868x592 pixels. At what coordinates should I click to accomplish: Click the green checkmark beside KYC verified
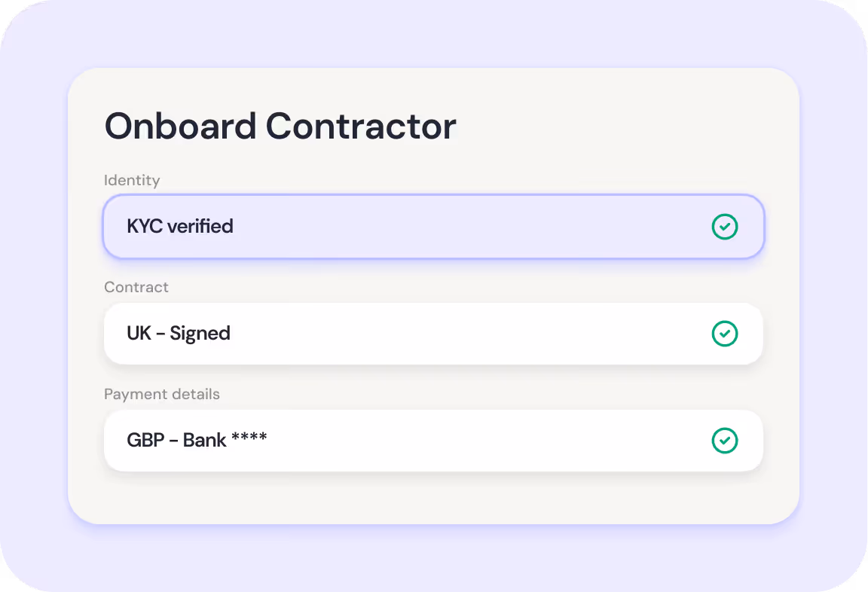725,227
